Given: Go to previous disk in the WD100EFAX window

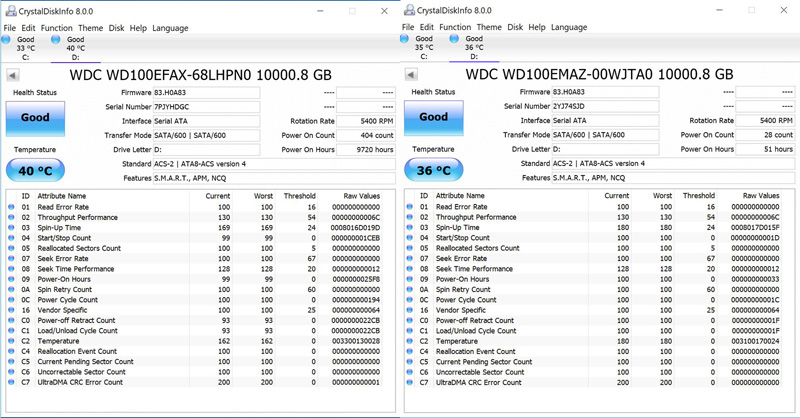Looking at the screenshot, I should click(12, 75).
